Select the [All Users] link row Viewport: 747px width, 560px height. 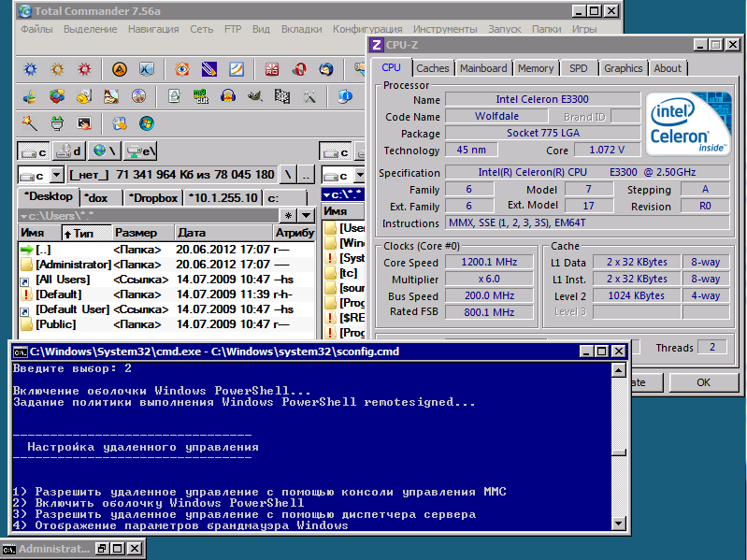[x=166, y=280]
